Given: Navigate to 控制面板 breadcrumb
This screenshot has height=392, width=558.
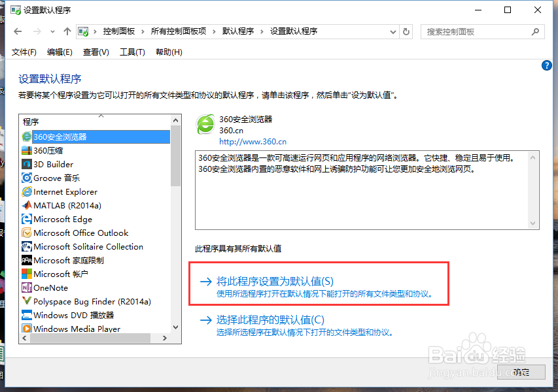Looking at the screenshot, I should 119,31.
